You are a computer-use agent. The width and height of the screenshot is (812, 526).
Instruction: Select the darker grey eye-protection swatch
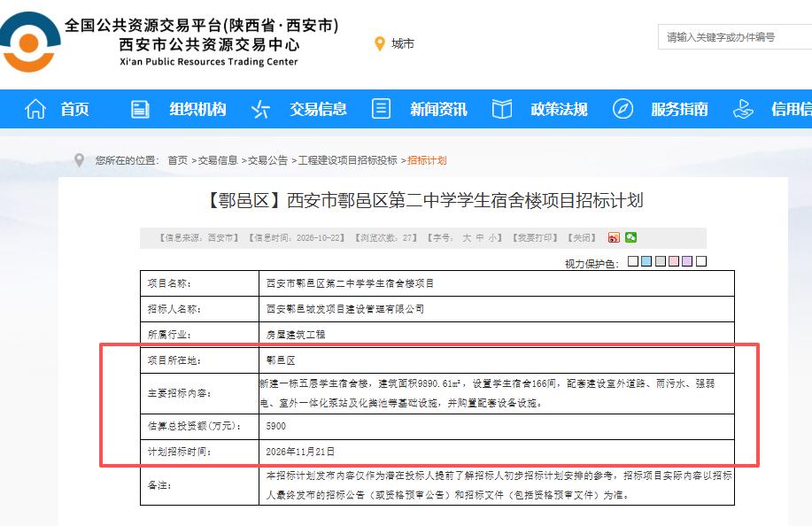pyautogui.click(x=661, y=261)
